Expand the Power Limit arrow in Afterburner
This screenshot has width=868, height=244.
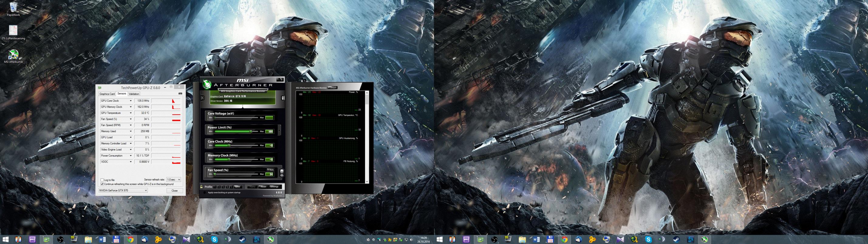(279, 130)
